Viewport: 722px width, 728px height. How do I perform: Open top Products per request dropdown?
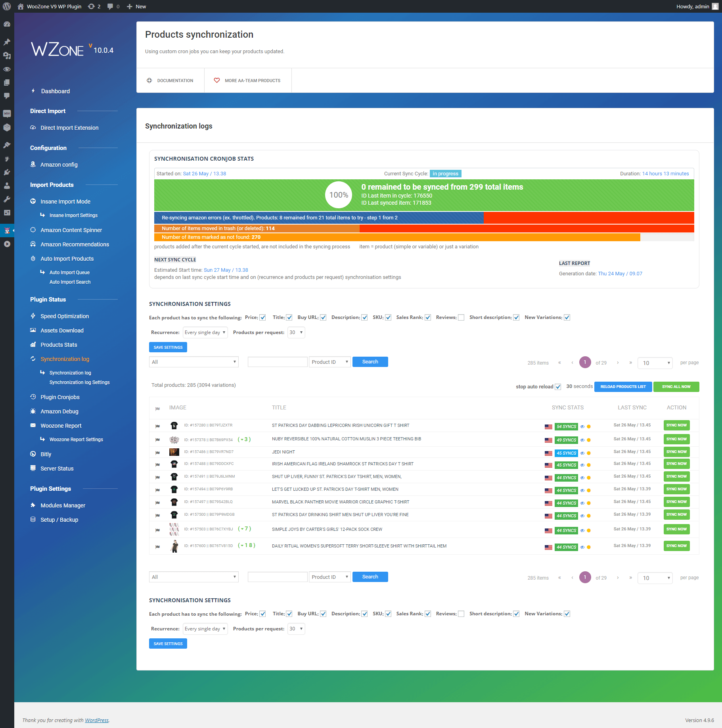[x=296, y=332]
